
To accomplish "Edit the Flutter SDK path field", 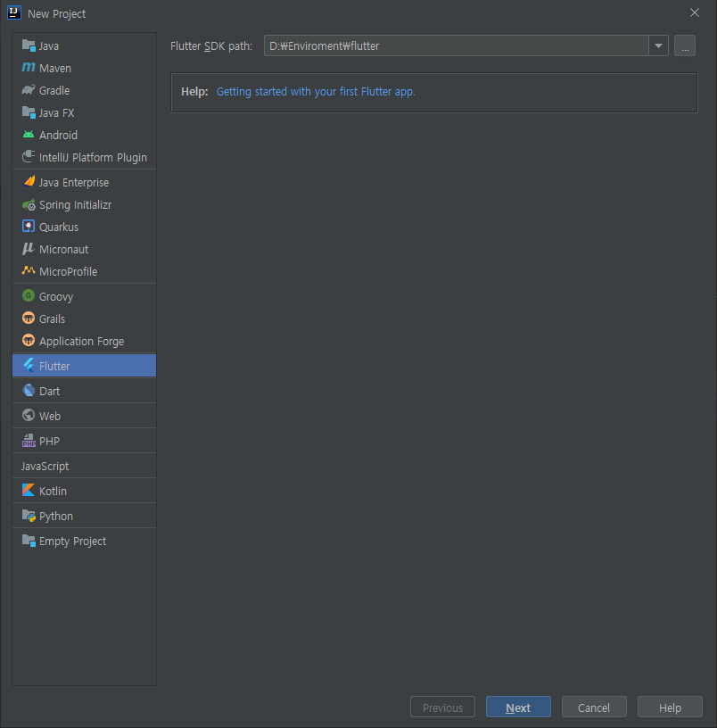I will [x=457, y=46].
